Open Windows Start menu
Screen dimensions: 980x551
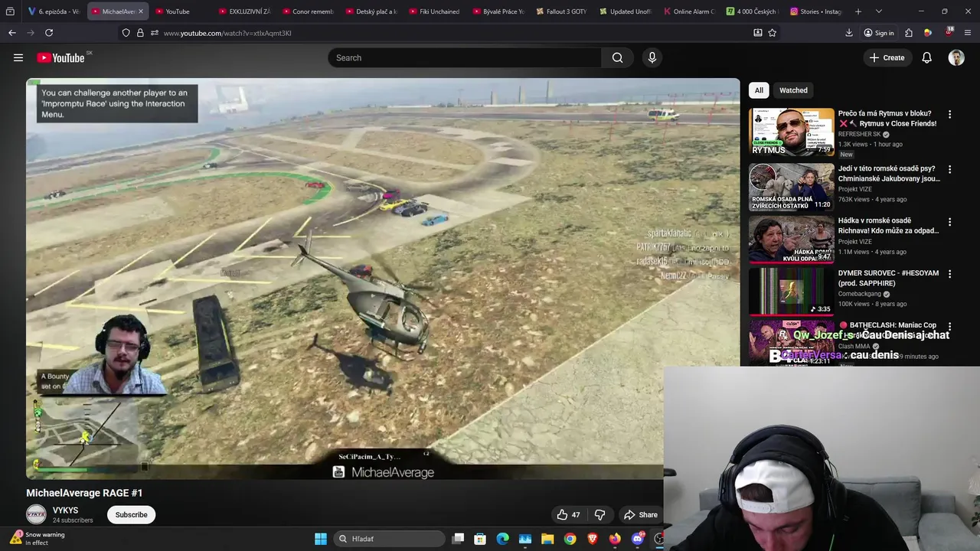321,539
